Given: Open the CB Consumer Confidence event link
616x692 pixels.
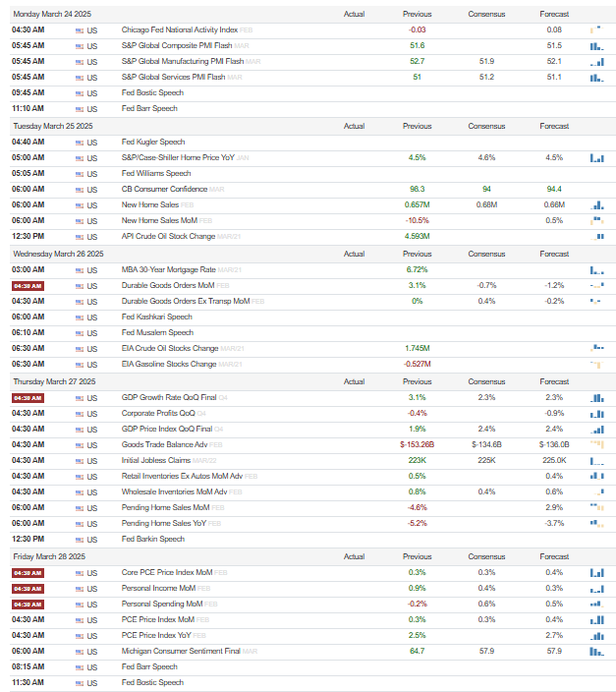Looking at the screenshot, I should pos(164,189).
